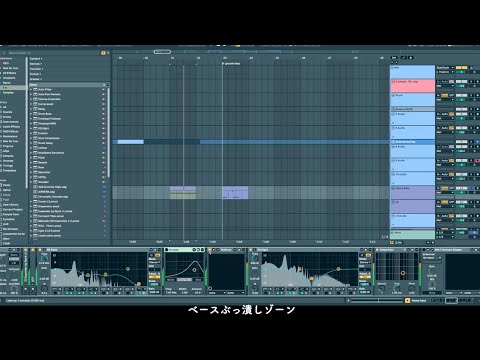Toggle the Saturator device activator

(210, 250)
